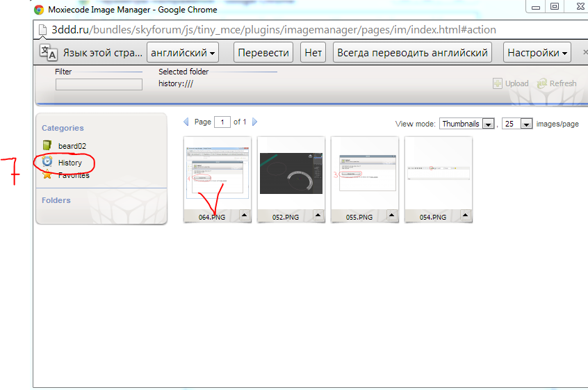The width and height of the screenshot is (588, 390).
Task: Click the 064.PNG file name
Action: [x=212, y=217]
